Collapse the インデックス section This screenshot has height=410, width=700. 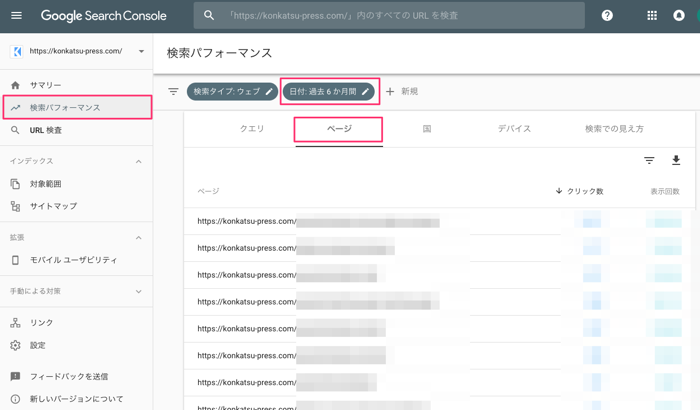[x=139, y=161]
